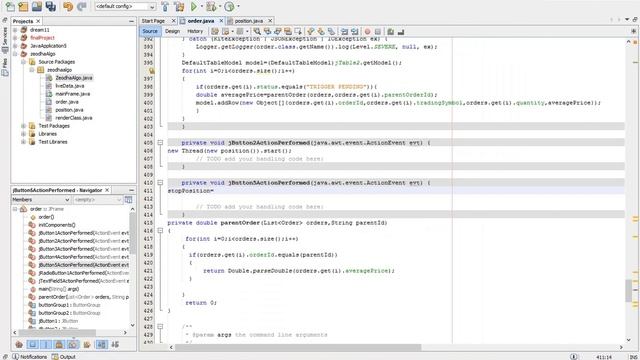Expand the dream11 project node
Image resolution: width=640 pixels, height=360 pixels.
click(15, 30)
